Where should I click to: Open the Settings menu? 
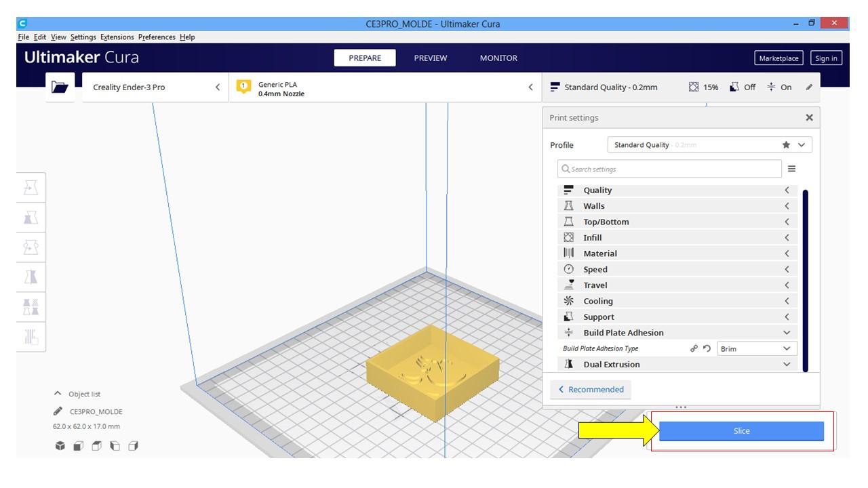coord(83,37)
